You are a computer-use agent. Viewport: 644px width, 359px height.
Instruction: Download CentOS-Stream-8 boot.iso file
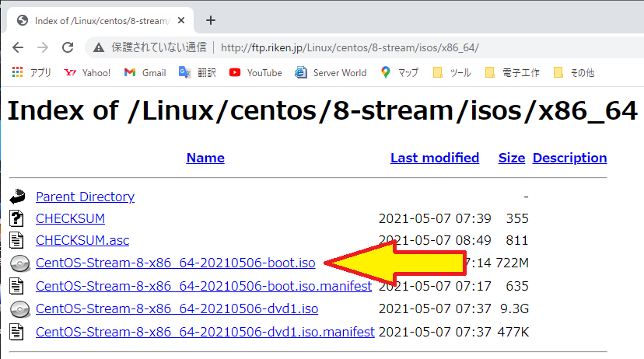175,263
